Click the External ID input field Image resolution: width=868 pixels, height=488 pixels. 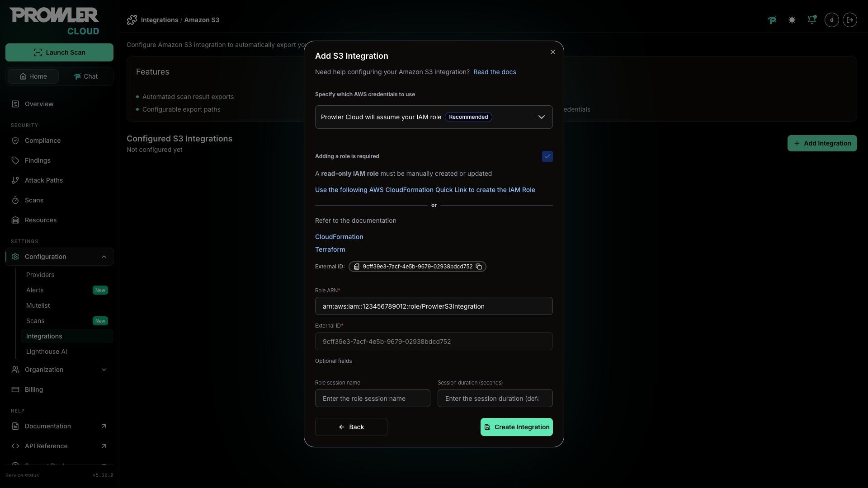[x=434, y=341]
